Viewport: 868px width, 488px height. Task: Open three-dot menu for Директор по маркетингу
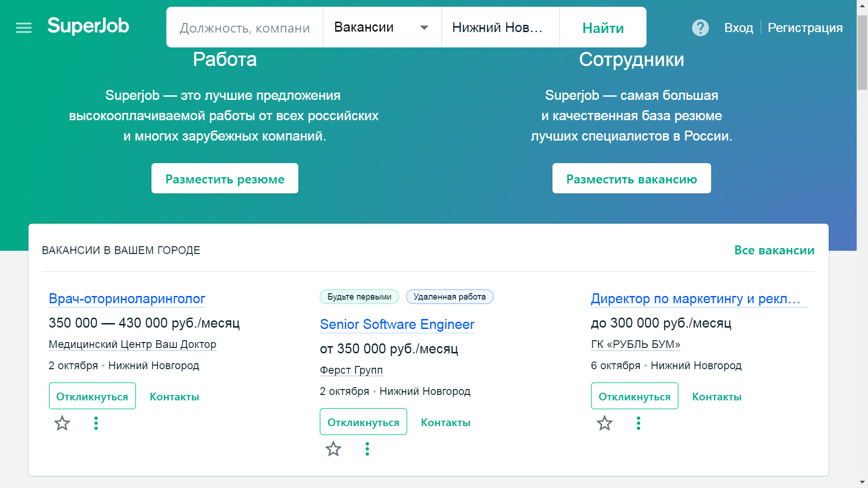click(x=638, y=423)
